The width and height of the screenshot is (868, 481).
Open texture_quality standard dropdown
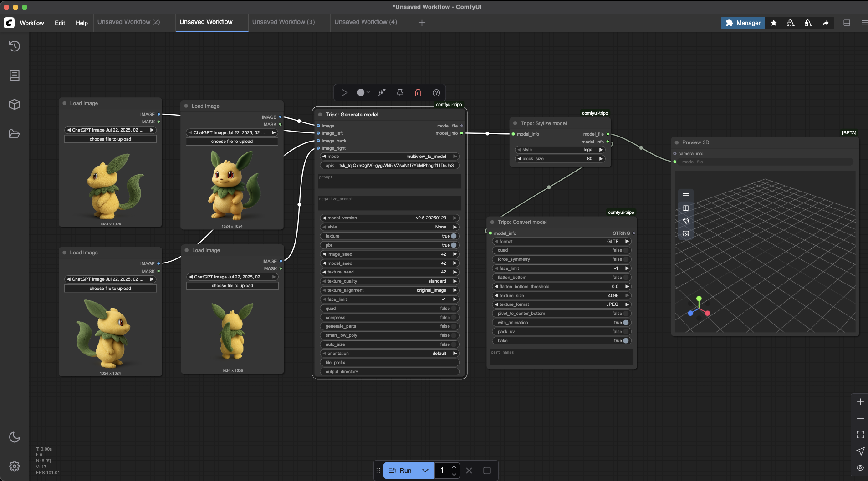point(389,281)
